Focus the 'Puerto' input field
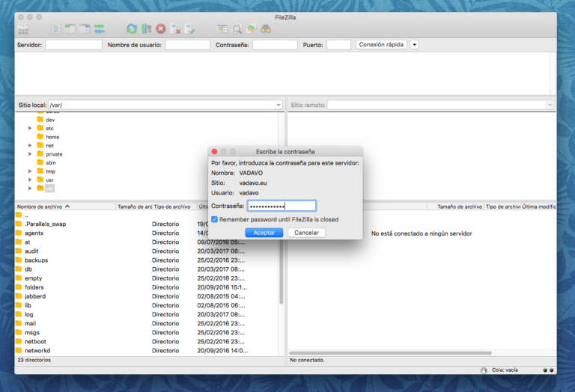The width and height of the screenshot is (575, 392). 338,45
